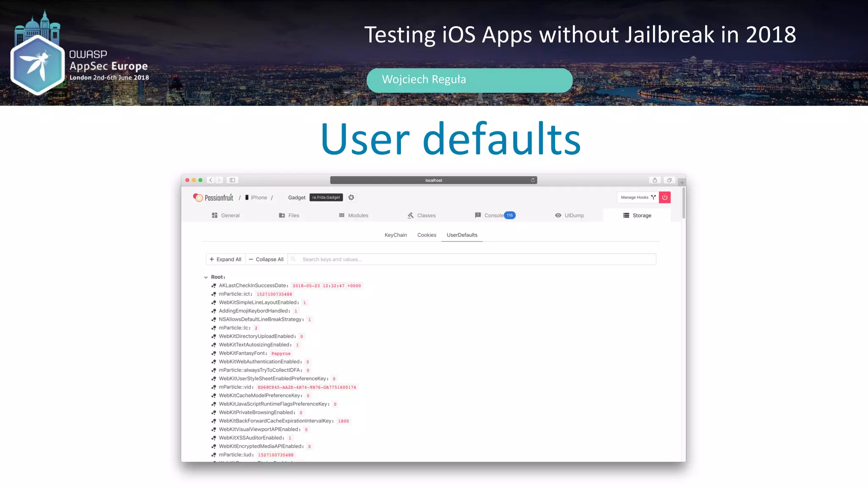This screenshot has height=488, width=868.
Task: Click the Safari show tabs icon
Action: tap(669, 180)
